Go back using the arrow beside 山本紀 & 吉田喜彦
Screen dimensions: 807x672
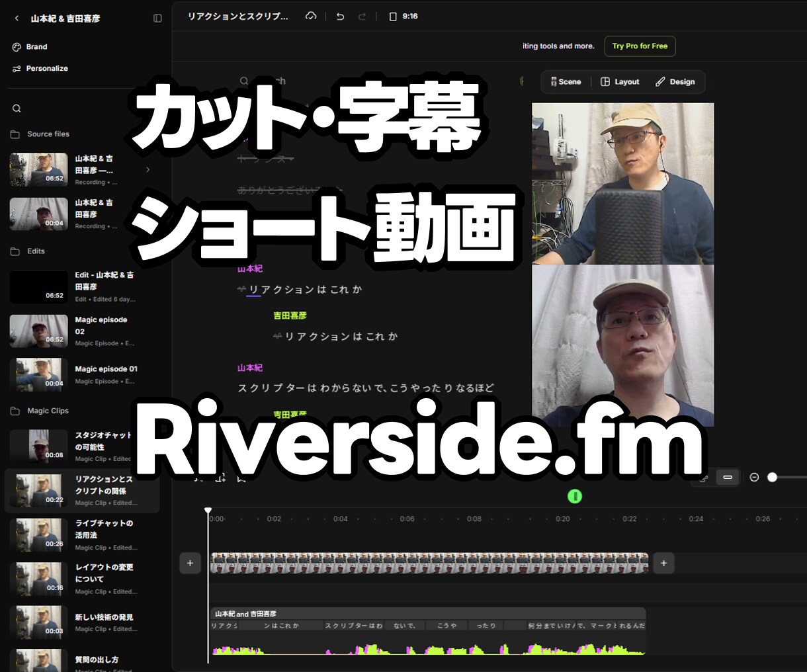click(17, 19)
